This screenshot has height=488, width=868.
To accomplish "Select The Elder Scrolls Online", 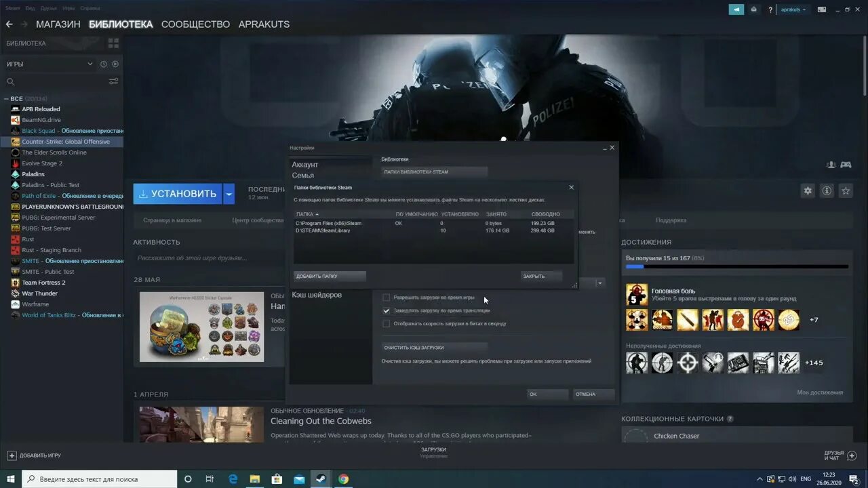I will (54, 152).
